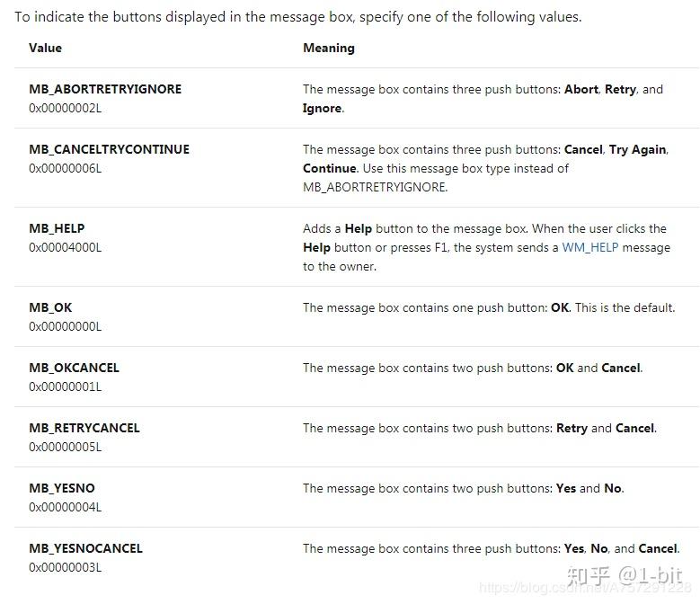Click the hex code 0x00004000L
700x604 pixels.
point(65,247)
